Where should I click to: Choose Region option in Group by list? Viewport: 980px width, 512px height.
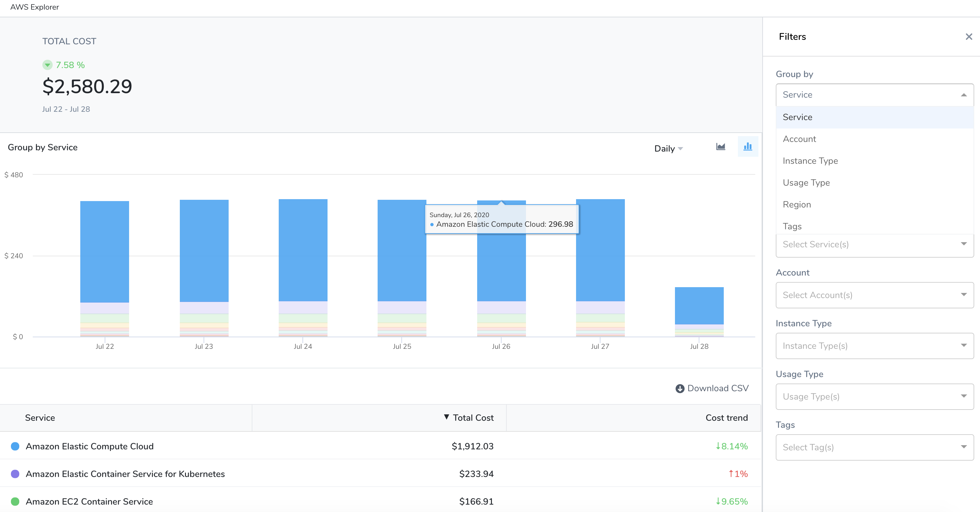(874, 204)
